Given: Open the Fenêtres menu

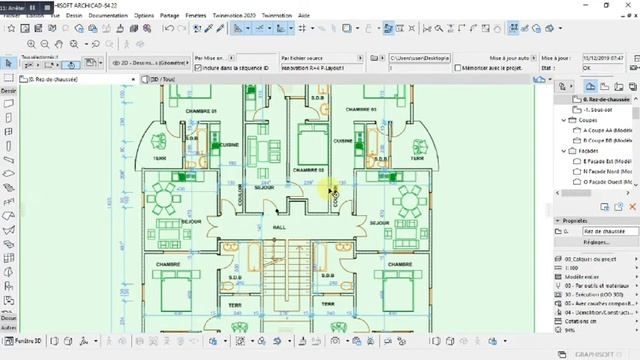Looking at the screenshot, I should 196,16.
